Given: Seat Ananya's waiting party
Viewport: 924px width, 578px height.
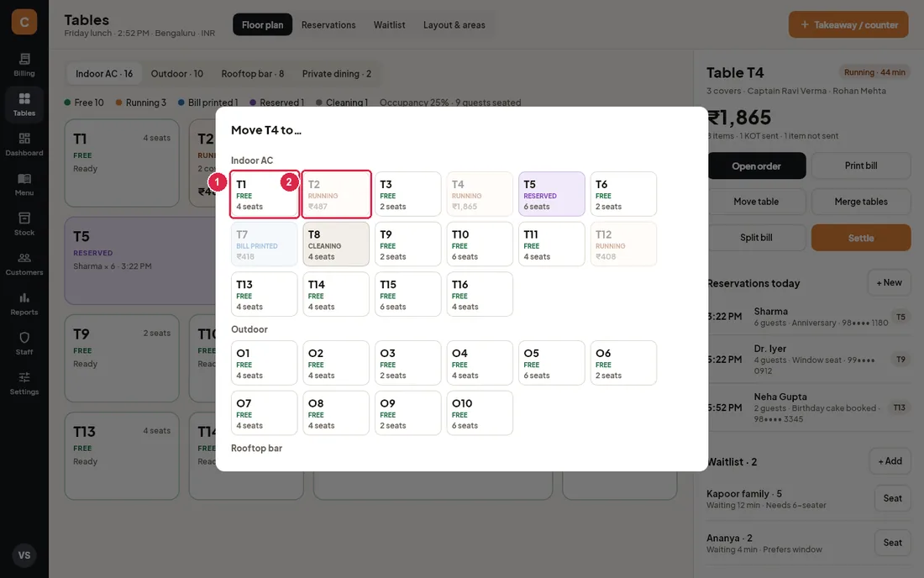Looking at the screenshot, I should pyautogui.click(x=892, y=543).
